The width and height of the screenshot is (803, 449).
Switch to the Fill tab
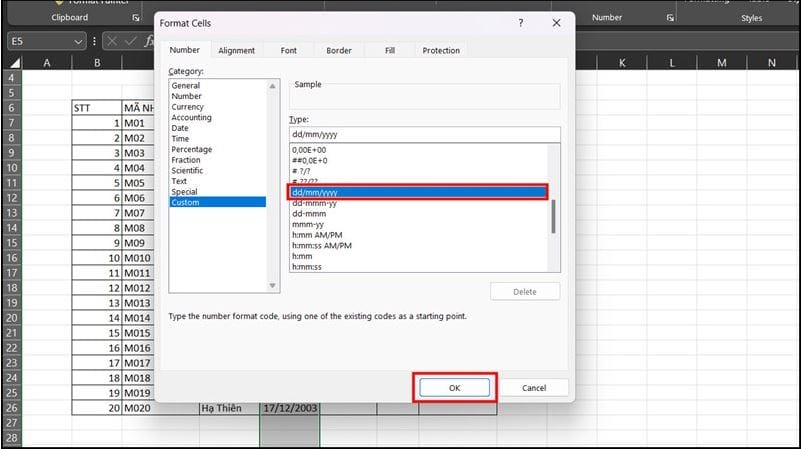click(x=390, y=50)
